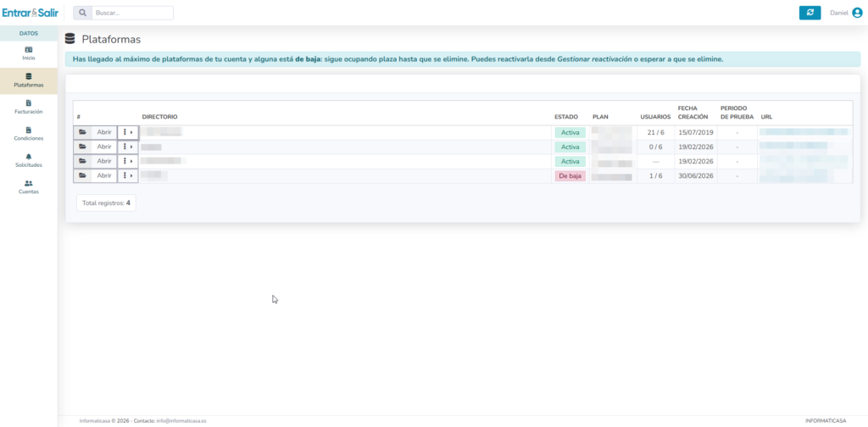The width and height of the screenshot is (868, 427).
Task: Click folder icon in the De baja row
Action: 82,175
